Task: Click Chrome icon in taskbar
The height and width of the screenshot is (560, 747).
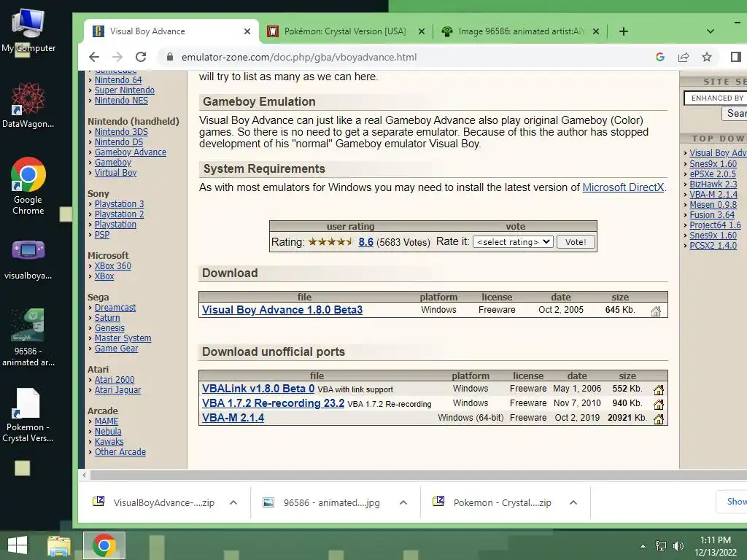Action: tap(104, 545)
